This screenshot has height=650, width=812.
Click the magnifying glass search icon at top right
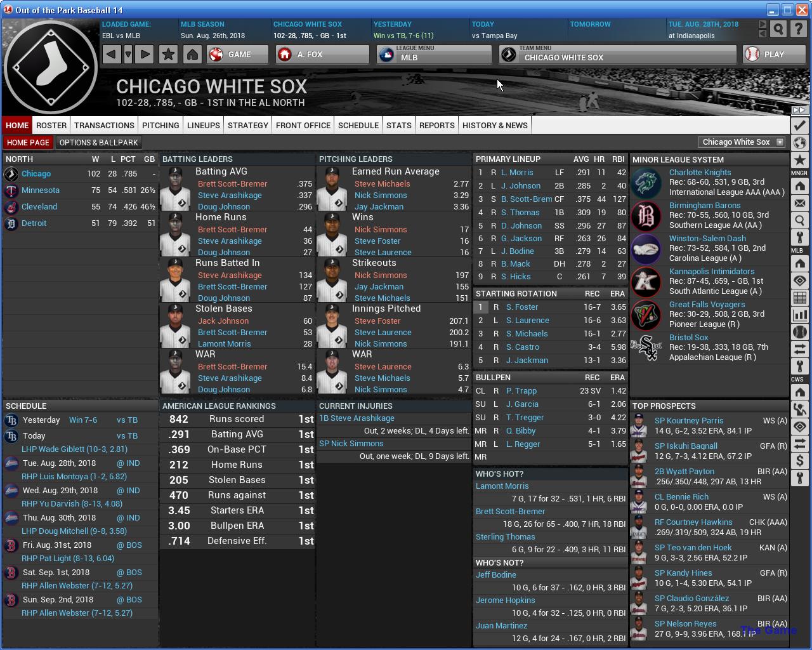(x=778, y=29)
